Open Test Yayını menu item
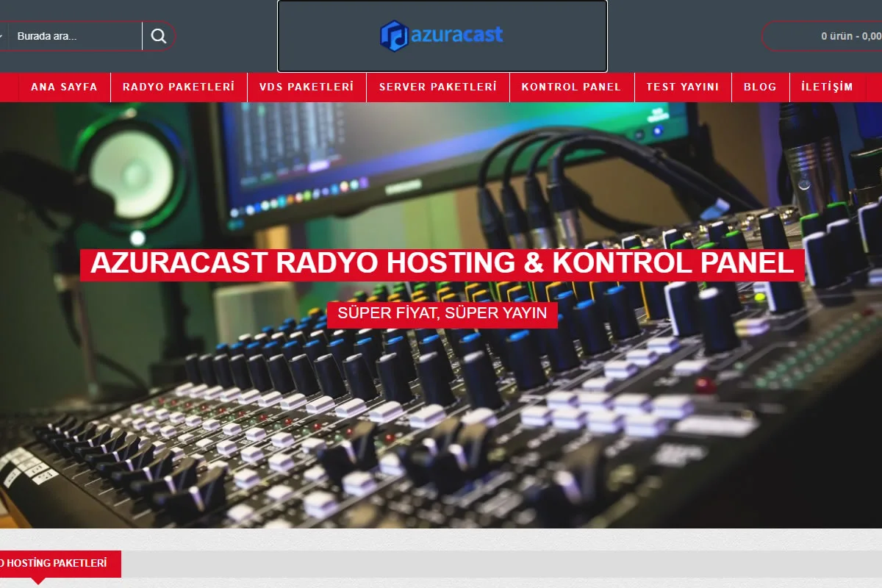 [683, 87]
